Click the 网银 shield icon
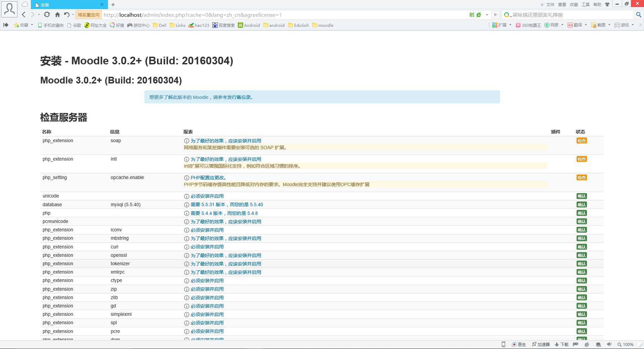The height and width of the screenshot is (349, 644). point(547,25)
